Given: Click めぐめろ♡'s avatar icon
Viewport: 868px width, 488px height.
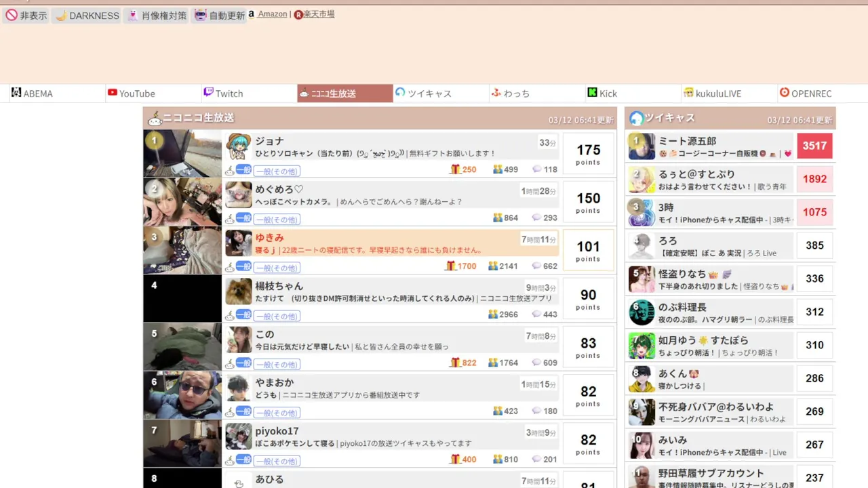Looking at the screenshot, I should pyautogui.click(x=239, y=195).
